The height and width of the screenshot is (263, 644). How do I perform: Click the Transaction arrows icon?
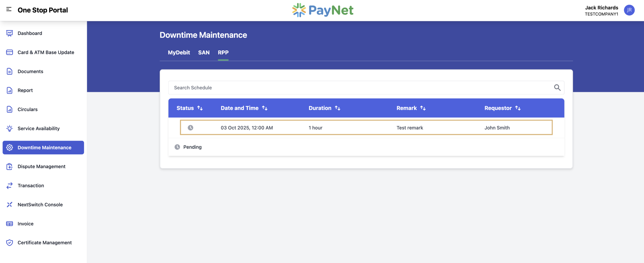coord(9,186)
